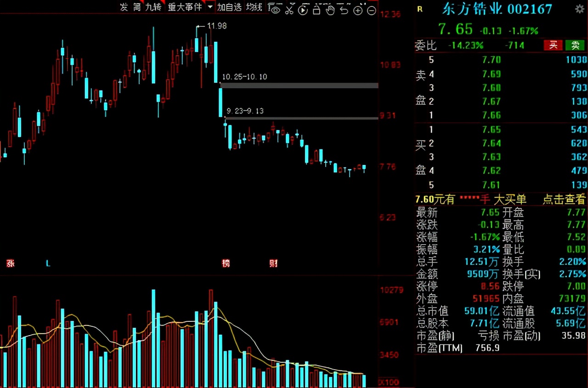Screen dimensions: 588x388
Task: Toggle the 加自选 watchlist option
Action: (229, 7)
